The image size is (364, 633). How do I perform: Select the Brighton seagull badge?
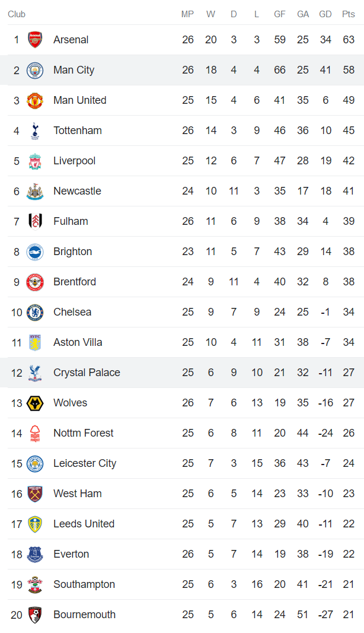(x=35, y=252)
